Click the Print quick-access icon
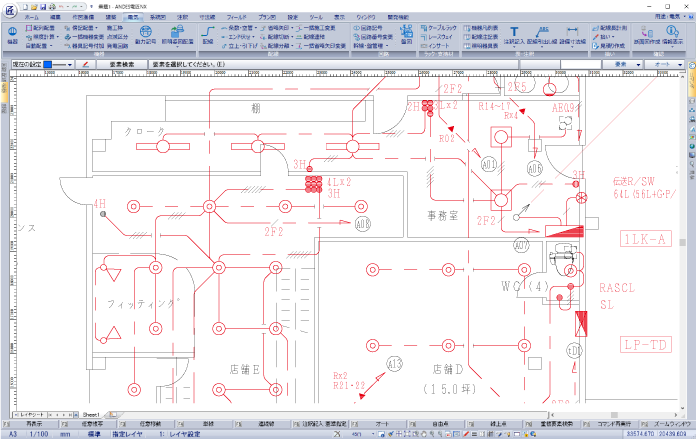Image resolution: width=696 pixels, height=439 pixels. (x=52, y=7)
